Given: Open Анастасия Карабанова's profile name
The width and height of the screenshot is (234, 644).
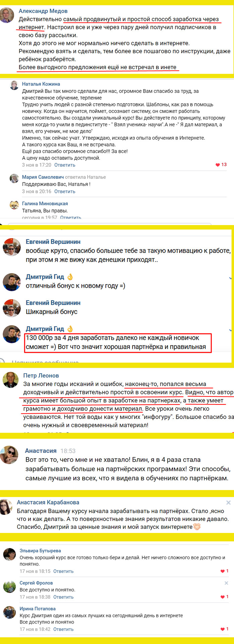Looking at the screenshot, I should pos(48,502).
